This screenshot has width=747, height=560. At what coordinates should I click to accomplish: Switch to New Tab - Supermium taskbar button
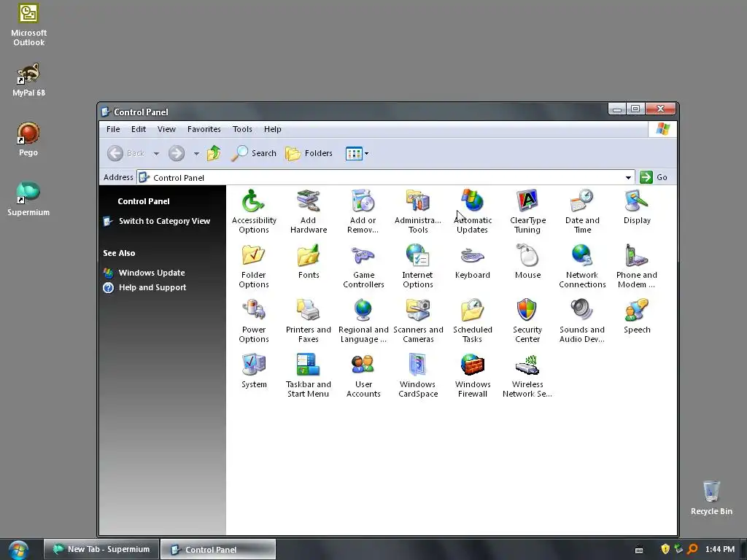[101, 549]
